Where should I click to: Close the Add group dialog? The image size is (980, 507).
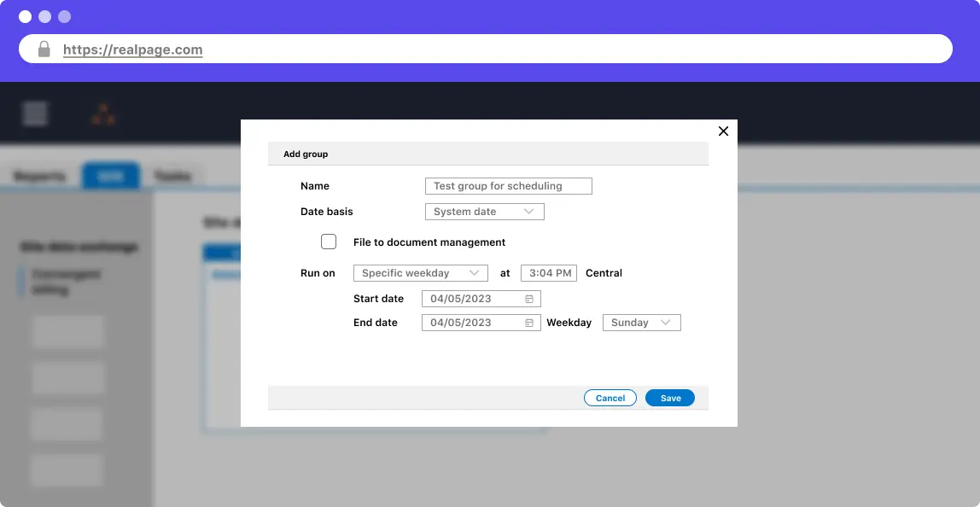[723, 131]
